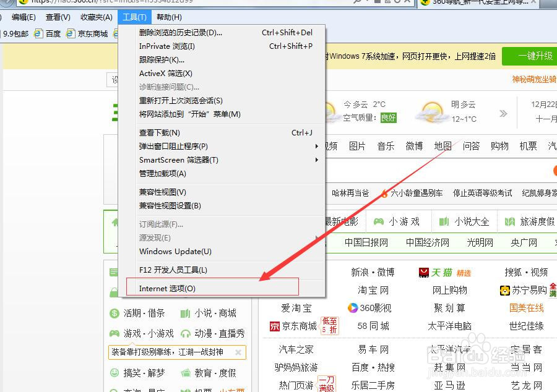The width and height of the screenshot is (557, 392).
Task: Click the headphones icon beside 动漫·直播秀
Action: click(186, 334)
